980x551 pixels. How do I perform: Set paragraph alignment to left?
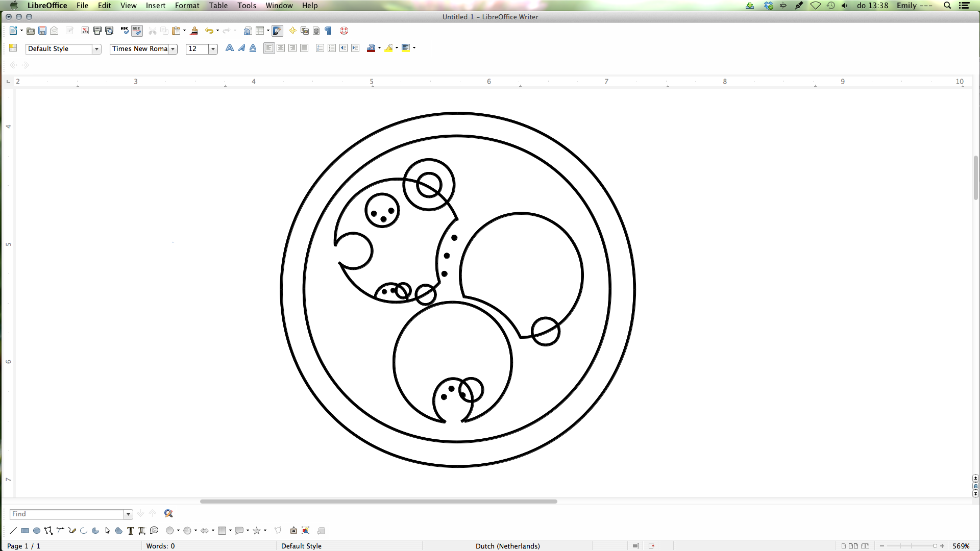click(x=269, y=48)
